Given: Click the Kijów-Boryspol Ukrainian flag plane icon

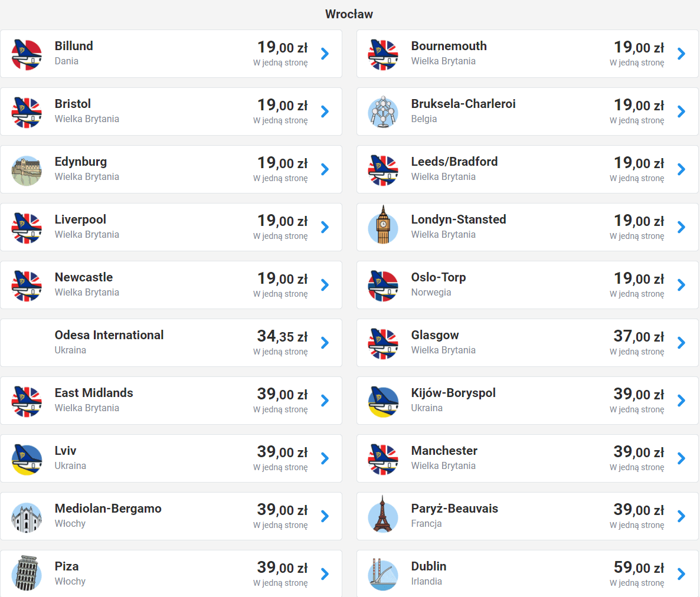Looking at the screenshot, I should (383, 401).
